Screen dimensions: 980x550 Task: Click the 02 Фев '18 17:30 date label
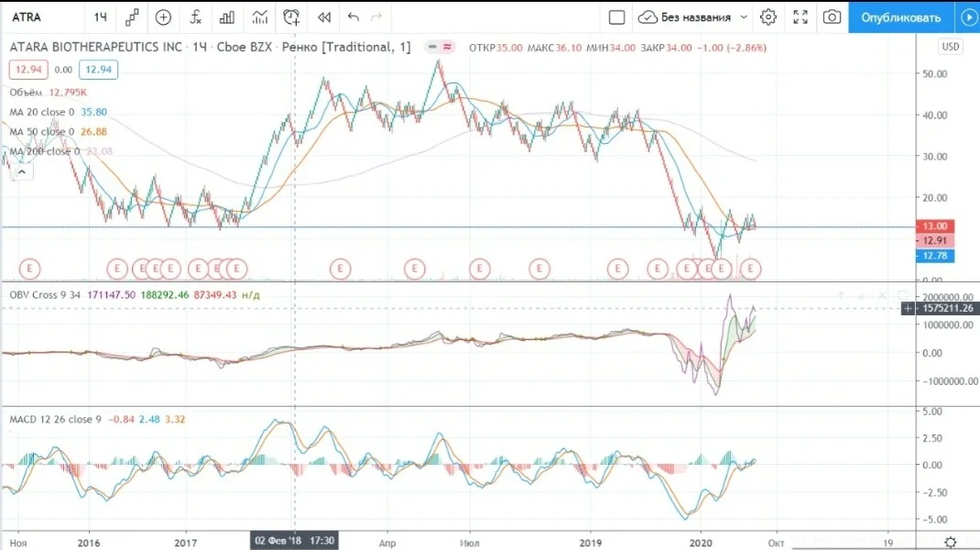294,541
